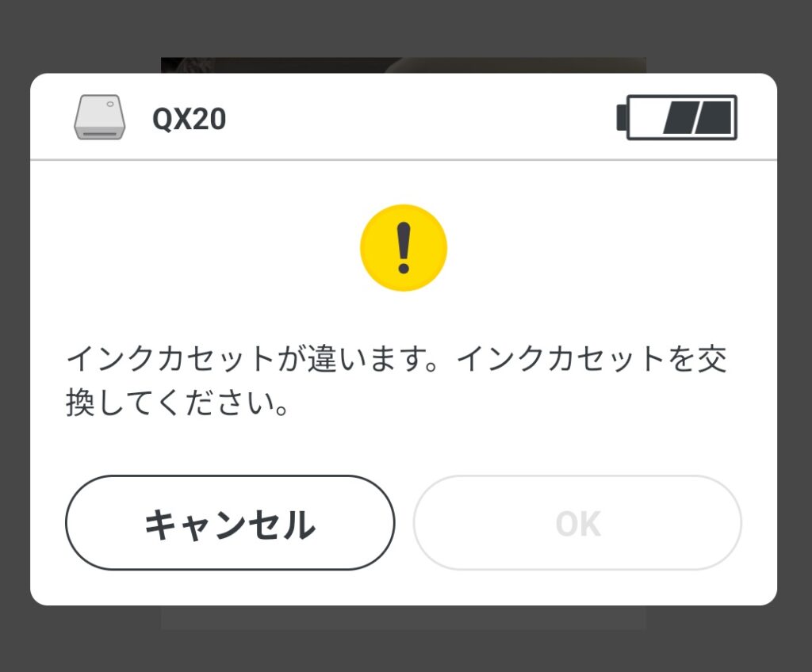Select the QX20 printer name label
Viewport: 812px width, 672px height.
[x=189, y=119]
